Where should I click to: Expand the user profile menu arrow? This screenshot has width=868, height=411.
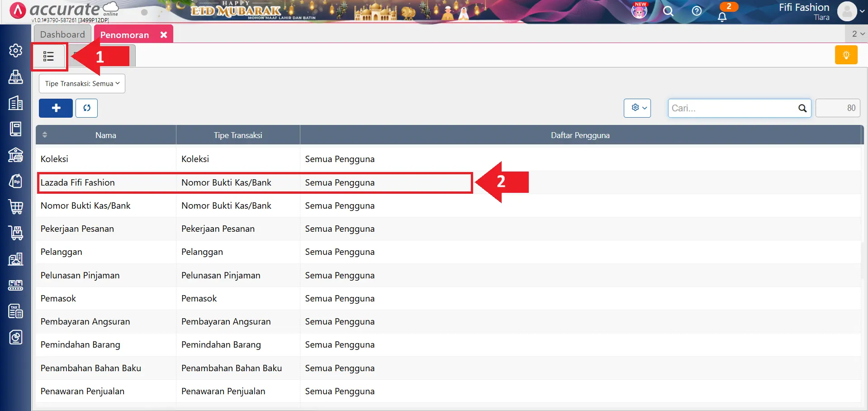point(862,11)
